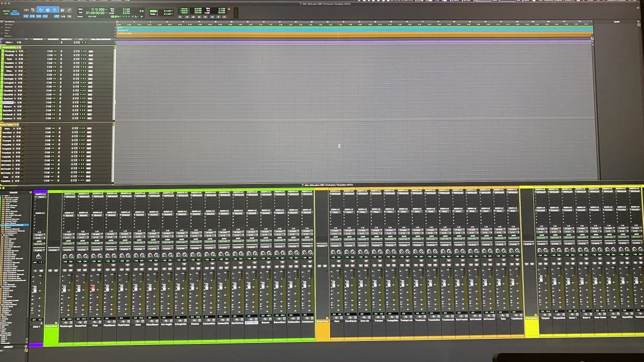Solo the Flute mixer channel

93,270
